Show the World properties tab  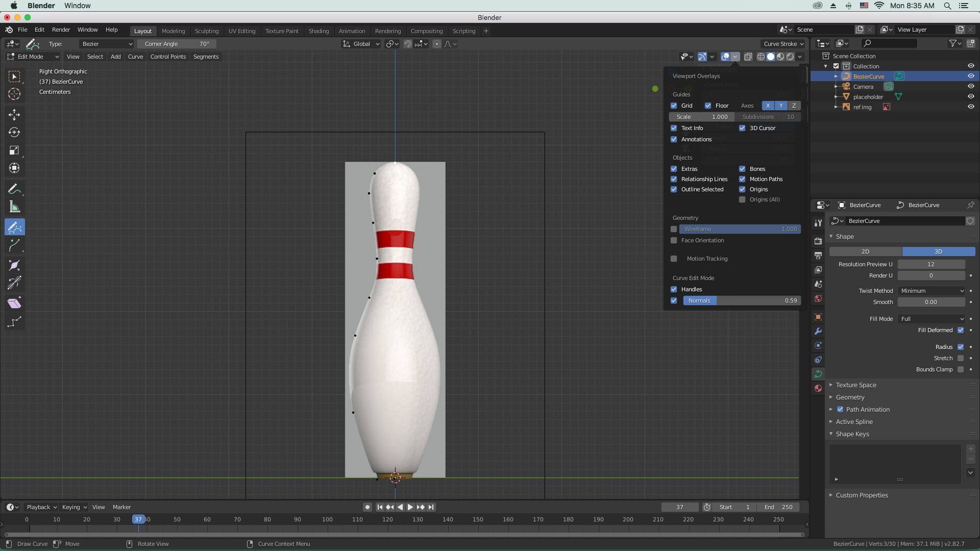818,298
